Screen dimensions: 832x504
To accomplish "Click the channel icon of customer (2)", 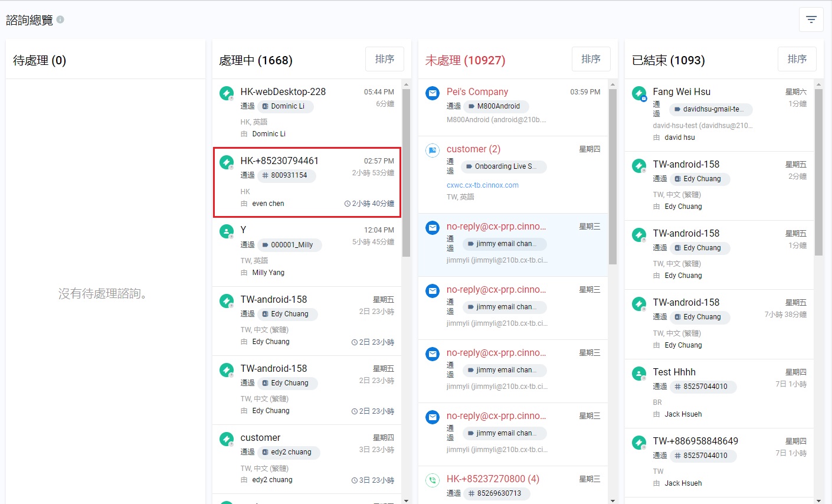I will (x=433, y=150).
